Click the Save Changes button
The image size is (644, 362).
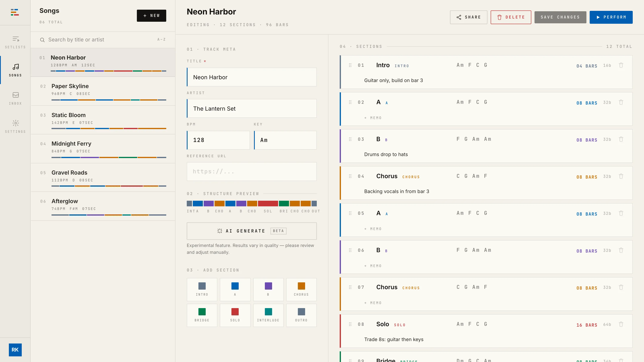point(560,17)
